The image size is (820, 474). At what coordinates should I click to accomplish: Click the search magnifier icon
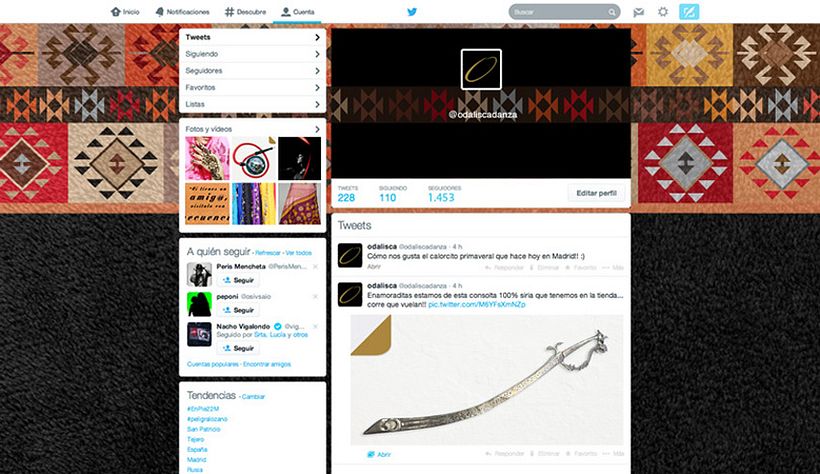611,12
